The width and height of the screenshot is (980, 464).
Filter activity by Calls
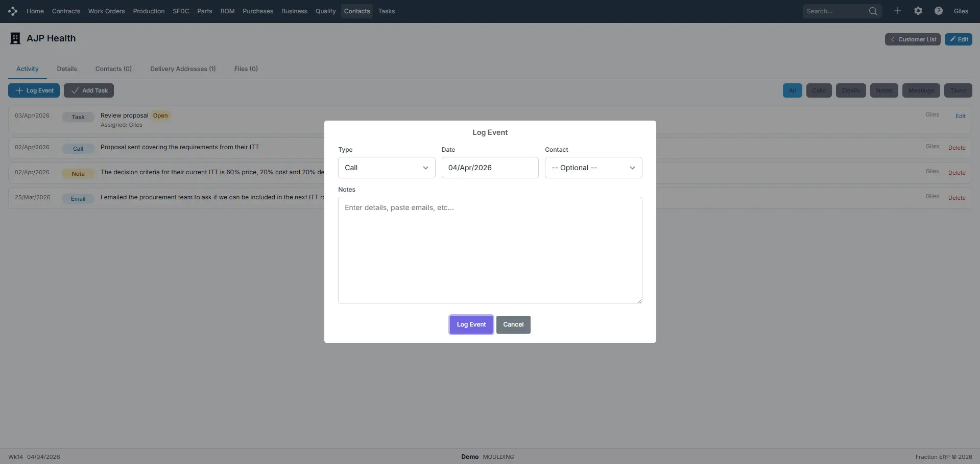pyautogui.click(x=819, y=90)
